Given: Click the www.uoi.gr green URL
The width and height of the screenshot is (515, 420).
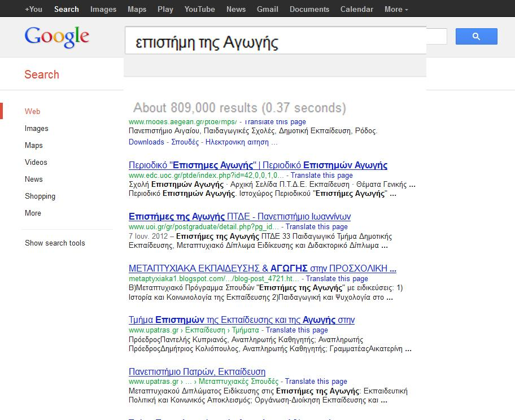Looking at the screenshot, I should click(x=204, y=226).
